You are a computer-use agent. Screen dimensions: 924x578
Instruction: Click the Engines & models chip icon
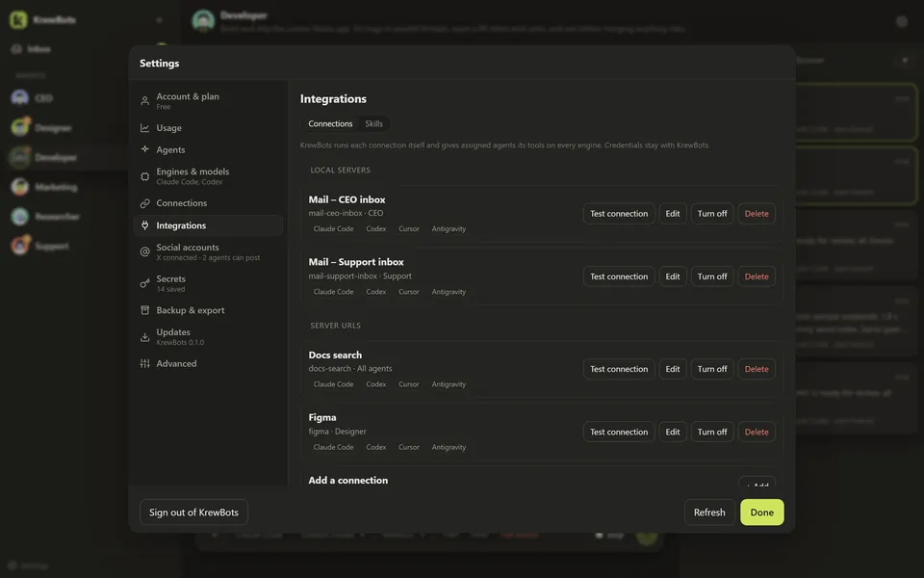pos(145,176)
